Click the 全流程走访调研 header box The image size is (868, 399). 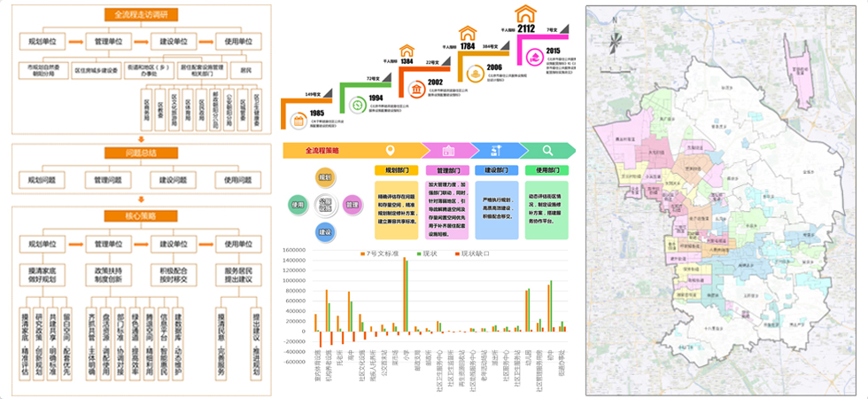pyautogui.click(x=133, y=15)
